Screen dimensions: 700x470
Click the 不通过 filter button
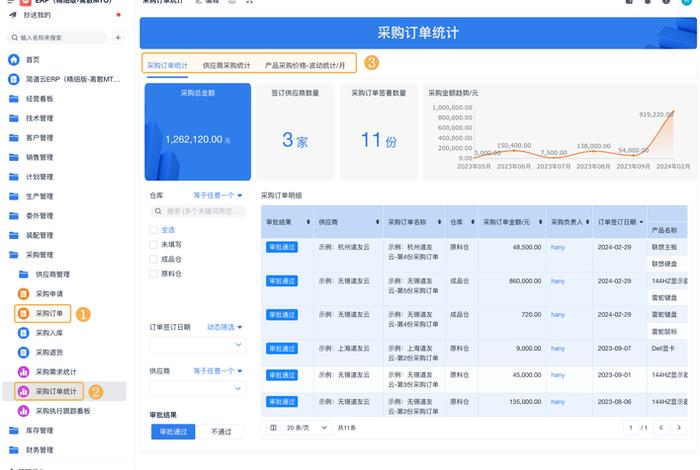pos(221,432)
